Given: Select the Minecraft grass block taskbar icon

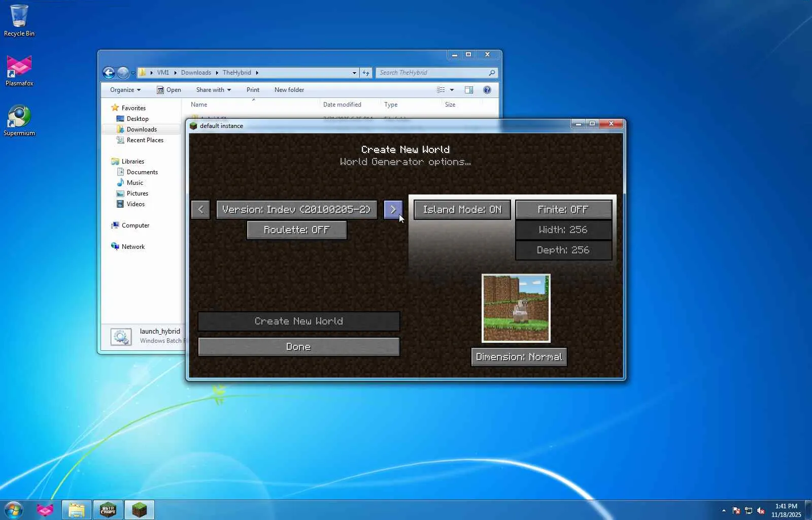Looking at the screenshot, I should coord(140,510).
